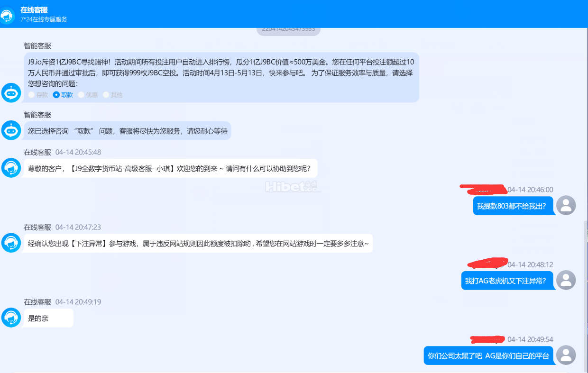588x373 pixels.
Task: Select the 其他 radio option
Action: click(106, 95)
